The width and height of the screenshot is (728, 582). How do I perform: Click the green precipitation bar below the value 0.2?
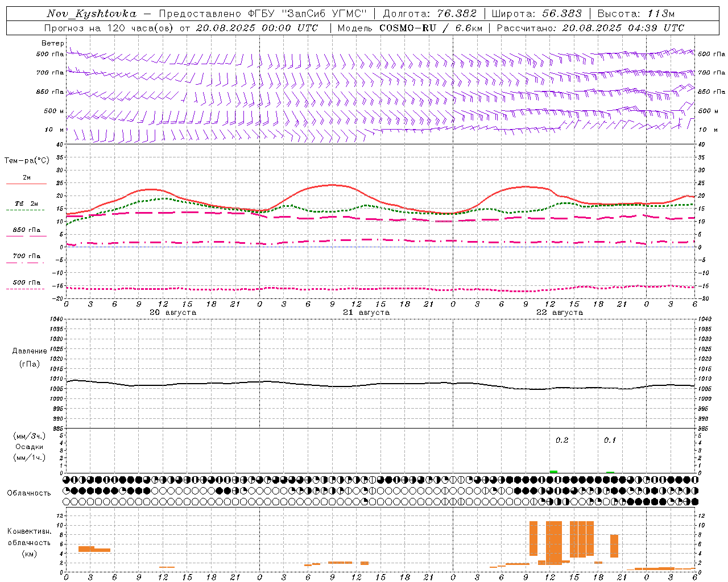[x=553, y=472]
